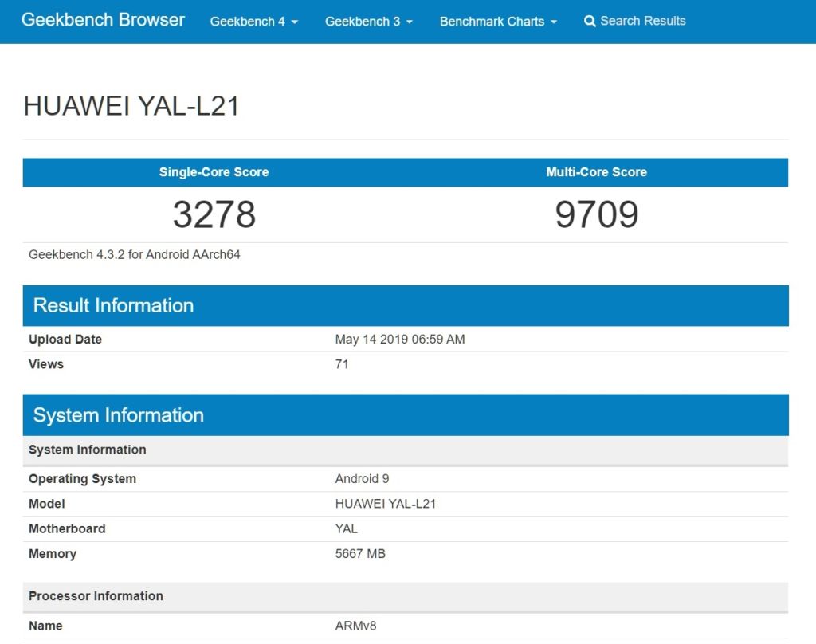Click the Android 9 operating system value
816x644 pixels.
[x=362, y=479]
